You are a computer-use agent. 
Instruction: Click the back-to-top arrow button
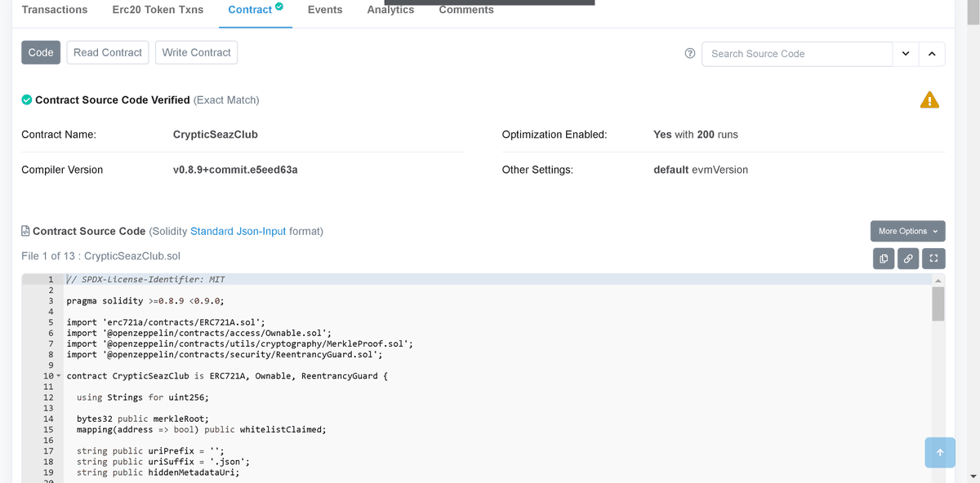940,452
